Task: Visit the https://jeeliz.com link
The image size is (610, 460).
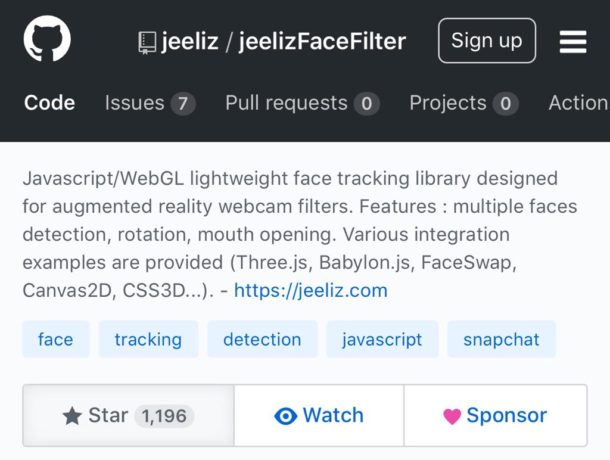Action: click(x=311, y=290)
